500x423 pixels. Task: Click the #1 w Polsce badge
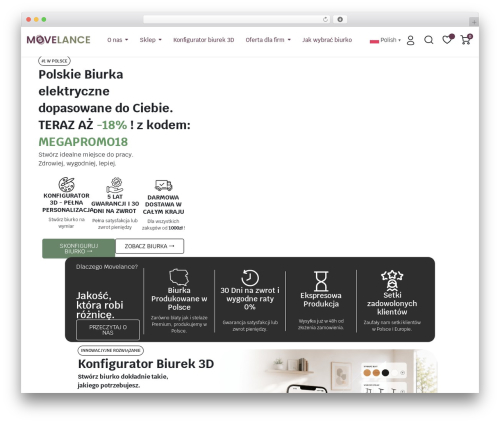click(54, 61)
